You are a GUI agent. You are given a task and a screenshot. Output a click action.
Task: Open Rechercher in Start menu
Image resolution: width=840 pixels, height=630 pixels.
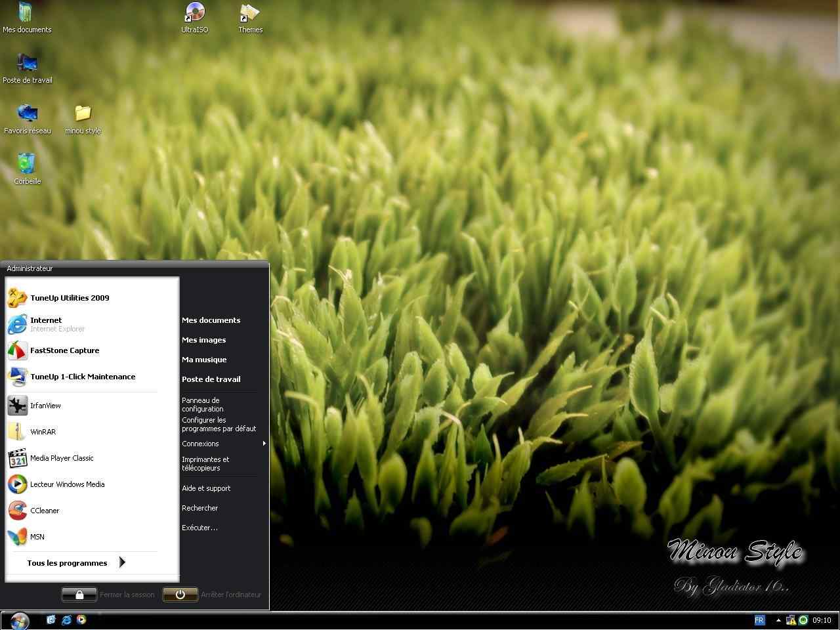200,508
